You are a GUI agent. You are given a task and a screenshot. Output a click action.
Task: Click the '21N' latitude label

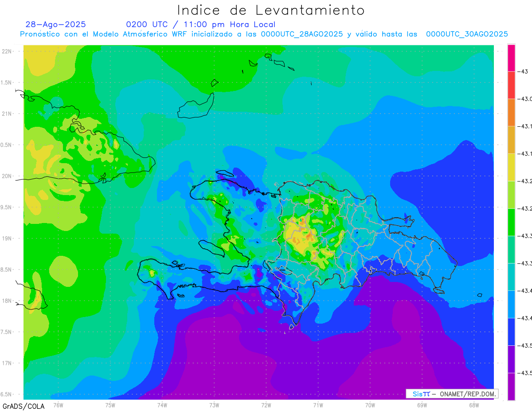pos(7,114)
